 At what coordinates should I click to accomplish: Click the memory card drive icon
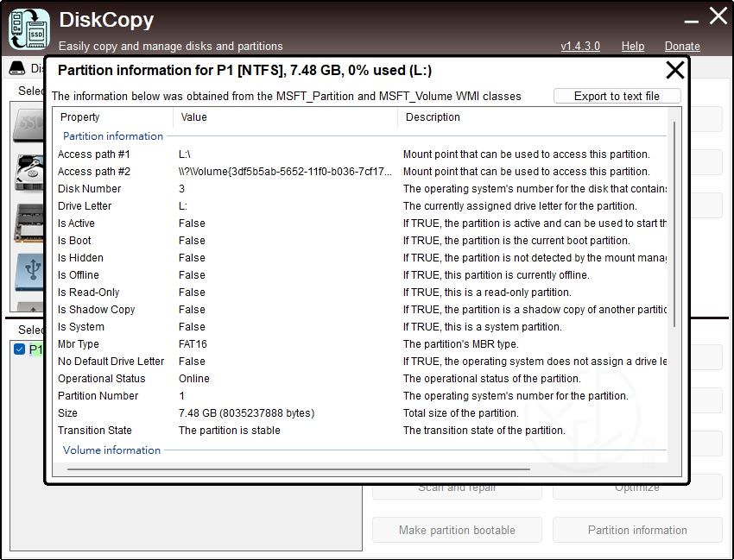point(28,223)
